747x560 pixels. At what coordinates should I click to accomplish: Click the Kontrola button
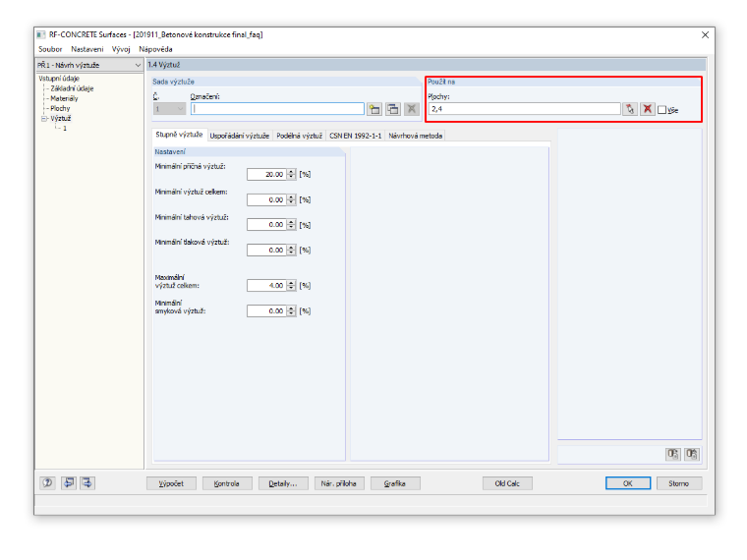point(227,483)
